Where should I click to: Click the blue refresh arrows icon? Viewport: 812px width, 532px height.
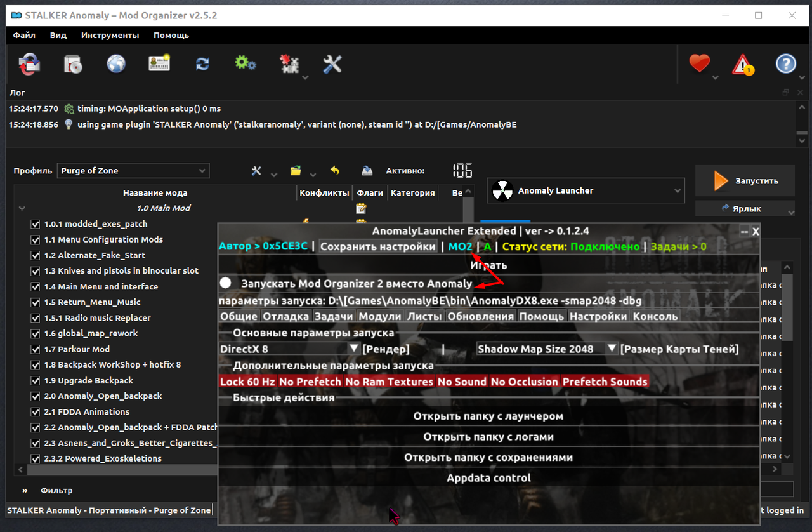202,63
